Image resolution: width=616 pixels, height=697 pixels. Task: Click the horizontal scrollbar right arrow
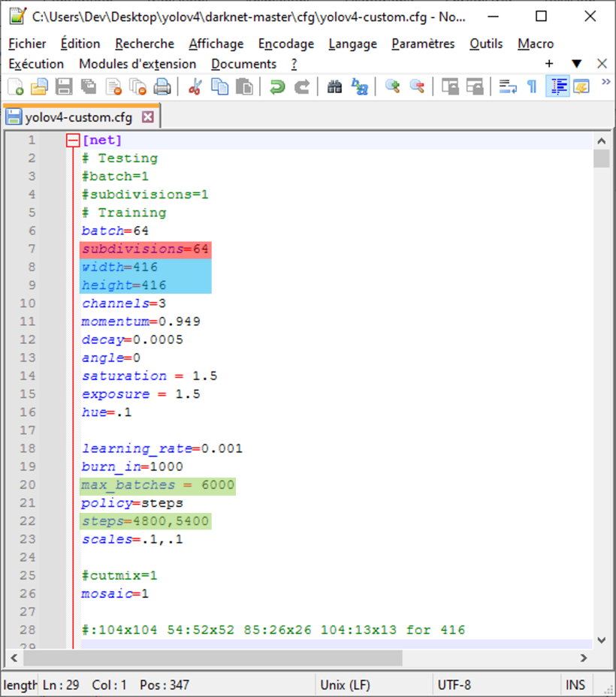point(584,658)
